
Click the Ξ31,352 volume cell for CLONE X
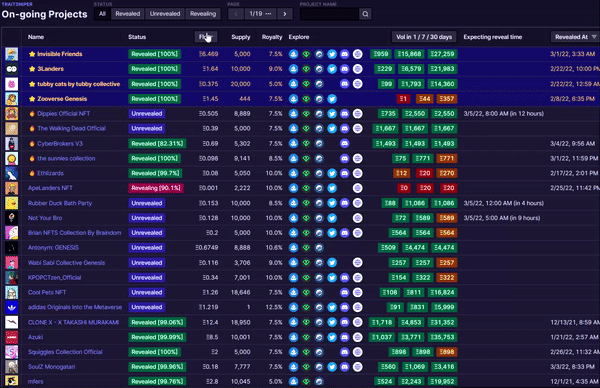pyautogui.click(x=442, y=322)
